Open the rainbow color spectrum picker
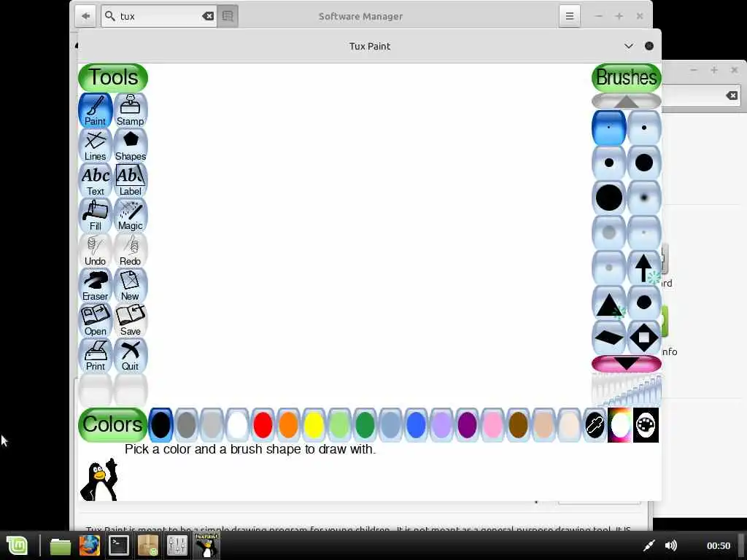The height and width of the screenshot is (560, 747). 620,425
